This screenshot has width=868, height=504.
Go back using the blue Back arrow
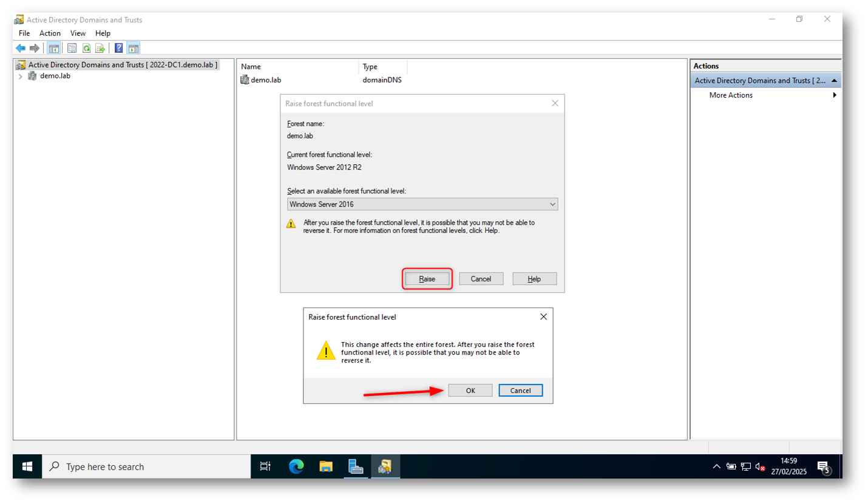pyautogui.click(x=21, y=48)
